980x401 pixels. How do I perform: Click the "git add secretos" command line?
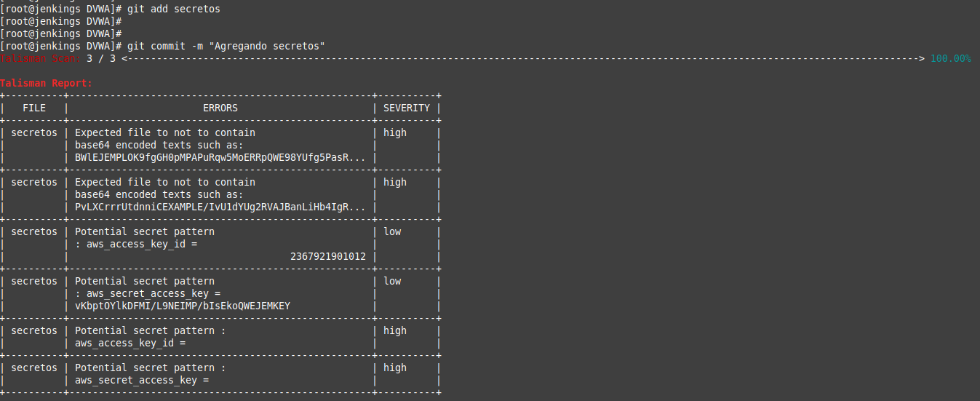[173, 9]
